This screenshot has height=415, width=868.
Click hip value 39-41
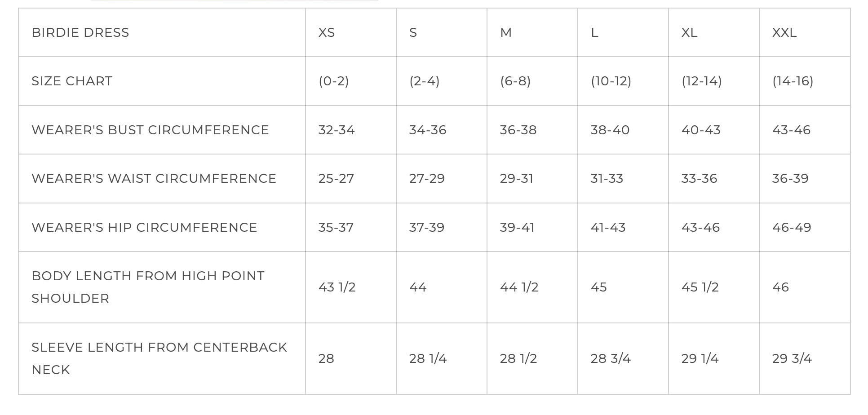click(517, 228)
